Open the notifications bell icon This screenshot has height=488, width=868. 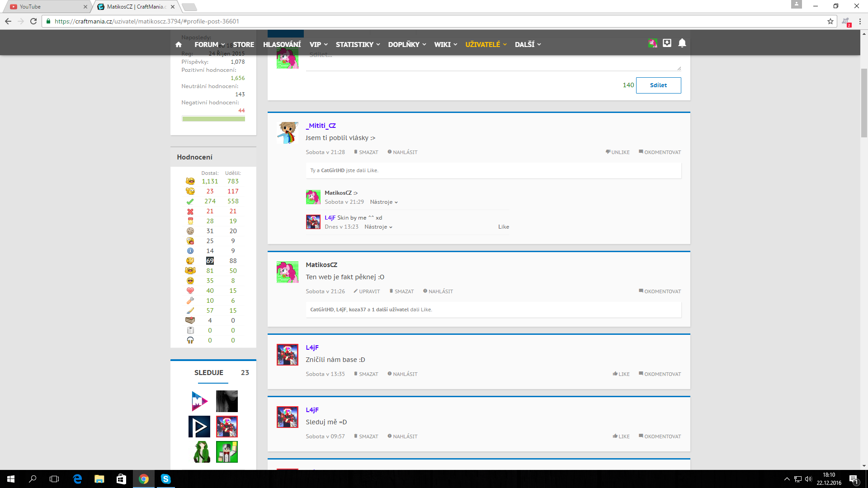click(x=682, y=43)
